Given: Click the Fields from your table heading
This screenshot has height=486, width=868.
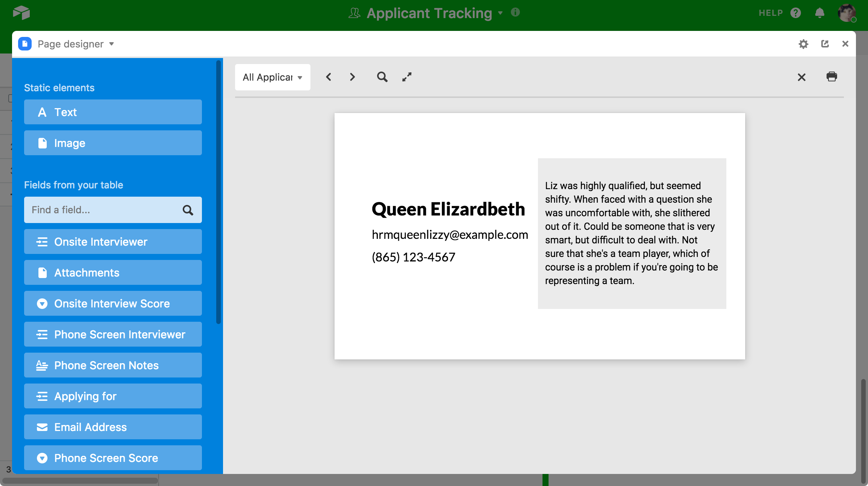Looking at the screenshot, I should tap(73, 185).
